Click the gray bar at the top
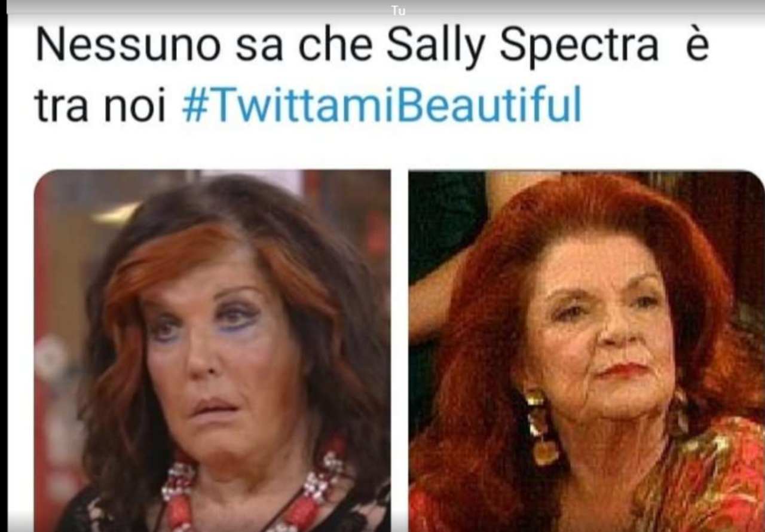The height and width of the screenshot is (532, 765). coord(382,7)
